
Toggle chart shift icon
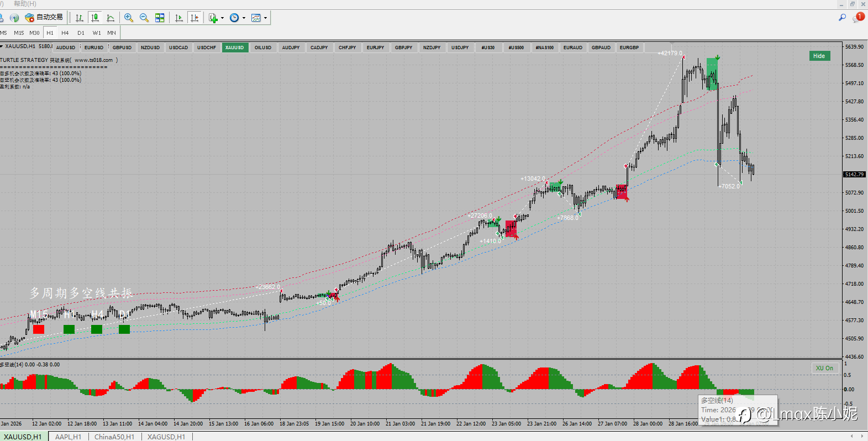click(x=194, y=18)
